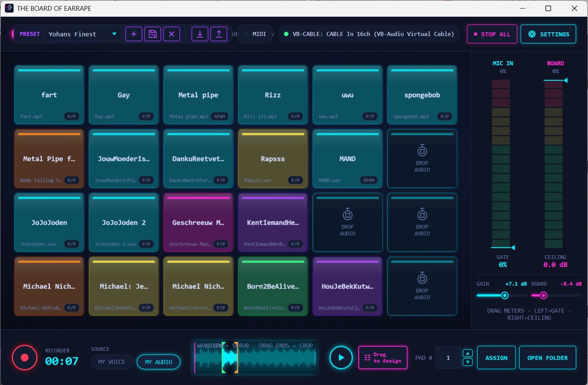
Task: Click the CEILING 0.0 dB value
Action: 555,265
